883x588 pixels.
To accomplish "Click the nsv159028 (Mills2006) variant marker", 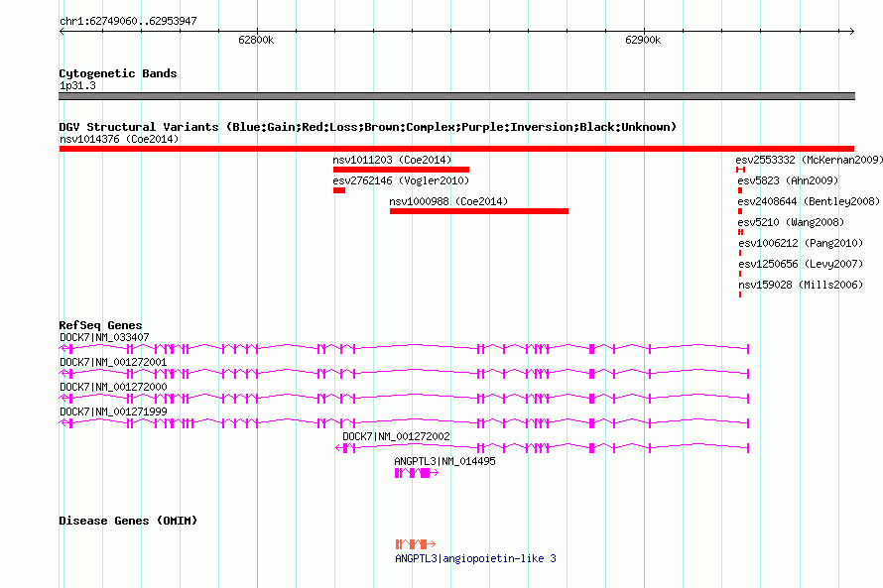I will click(740, 294).
